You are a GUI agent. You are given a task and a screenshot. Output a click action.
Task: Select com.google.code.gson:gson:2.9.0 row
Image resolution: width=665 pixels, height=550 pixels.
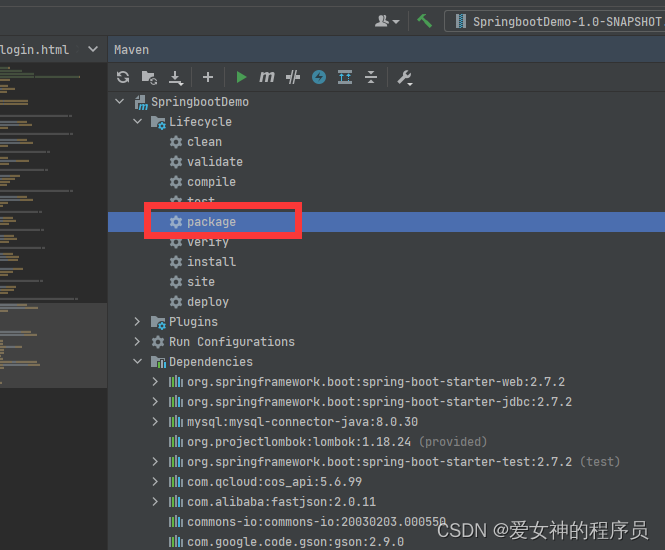pyautogui.click(x=386, y=542)
